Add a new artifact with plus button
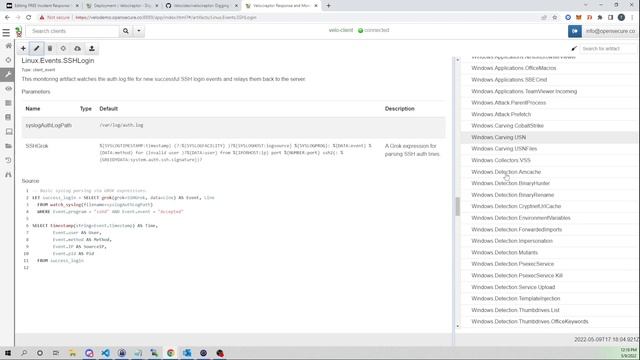 click(x=23, y=49)
